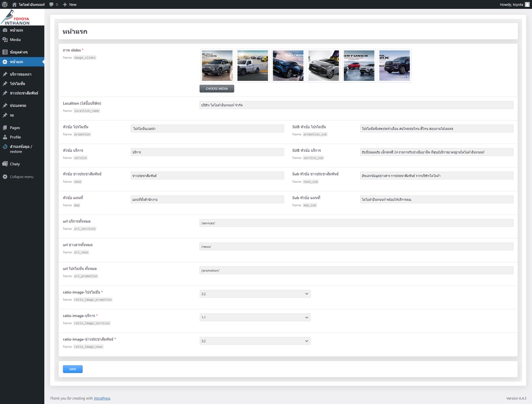
Task: Select the gear icon หน้าแรก settings
Action: [x=5, y=62]
